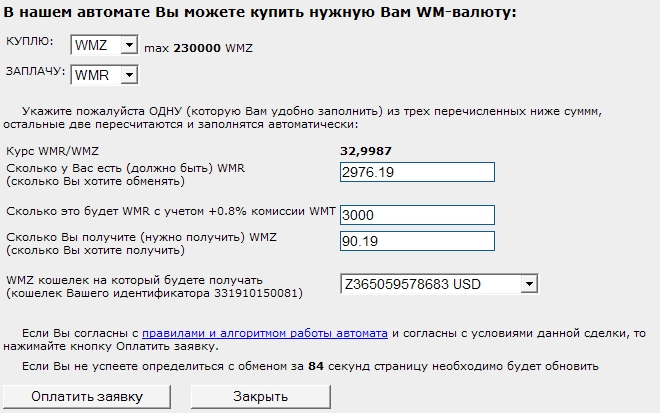The width and height of the screenshot is (660, 413).
Task: Open the КУПЛЮ currency dropdown showing WMZ
Action: [x=104, y=45]
